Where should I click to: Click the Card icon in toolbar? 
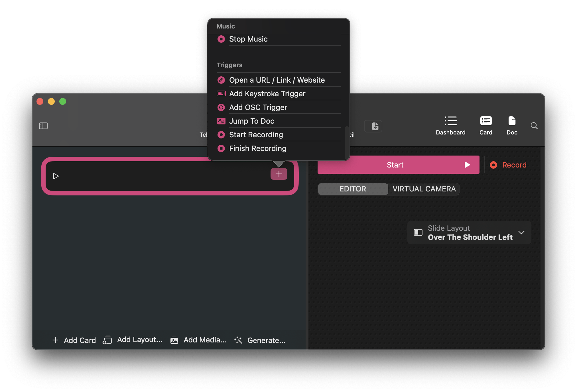point(486,121)
